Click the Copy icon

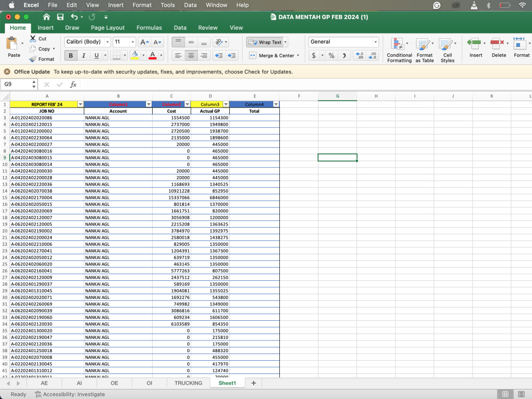[32, 49]
